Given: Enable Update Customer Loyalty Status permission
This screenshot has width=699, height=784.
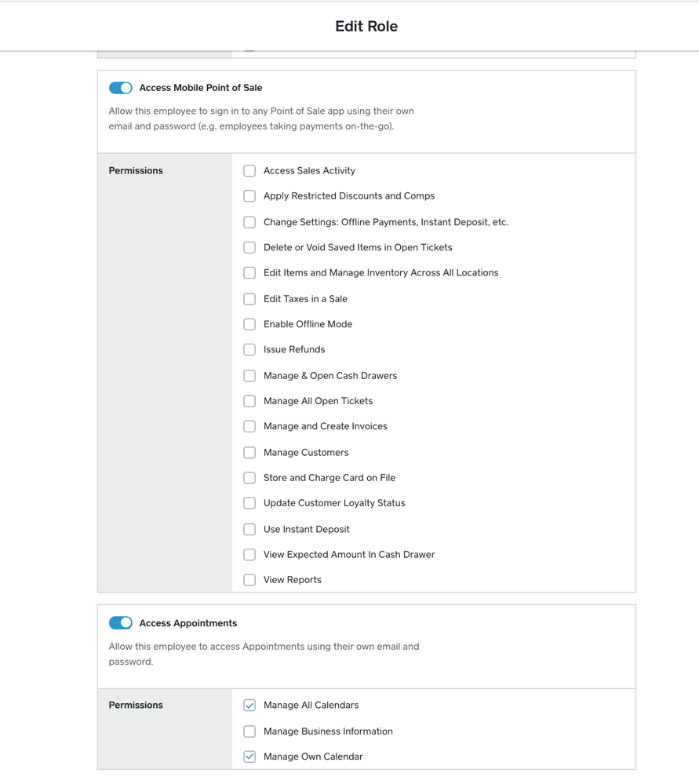Looking at the screenshot, I should [x=249, y=503].
